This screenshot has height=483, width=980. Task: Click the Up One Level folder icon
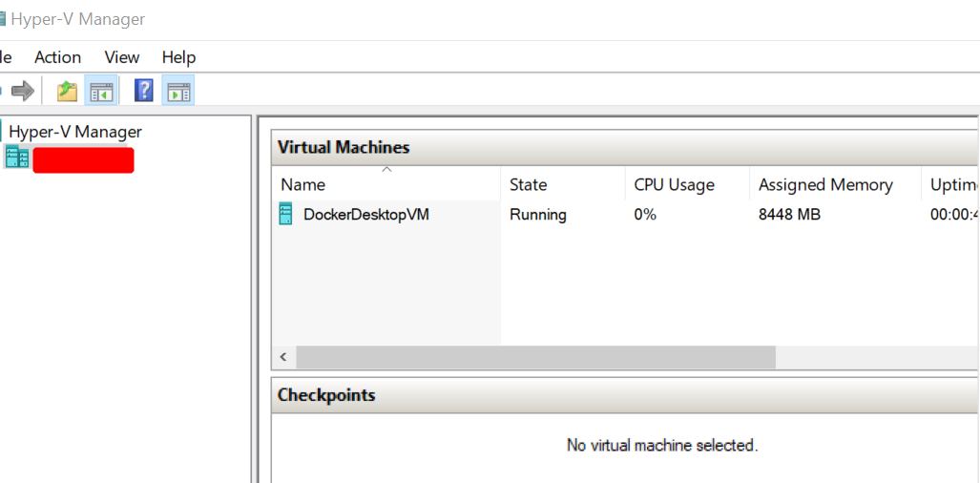[67, 92]
